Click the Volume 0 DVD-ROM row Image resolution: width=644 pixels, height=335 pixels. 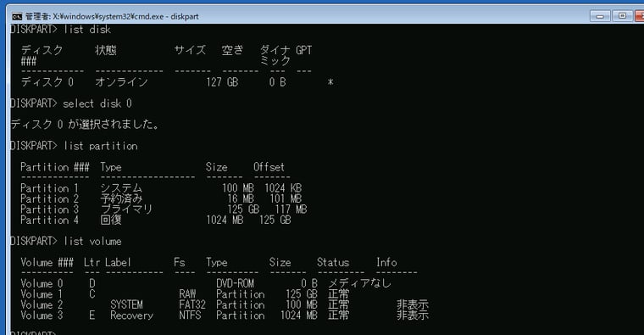(206, 283)
